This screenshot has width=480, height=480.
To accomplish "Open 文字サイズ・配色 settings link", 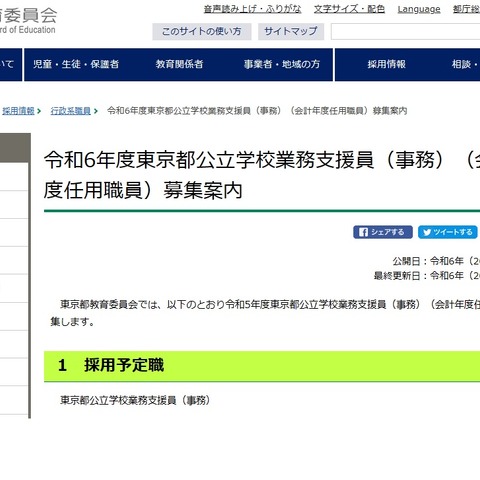I will [x=349, y=9].
